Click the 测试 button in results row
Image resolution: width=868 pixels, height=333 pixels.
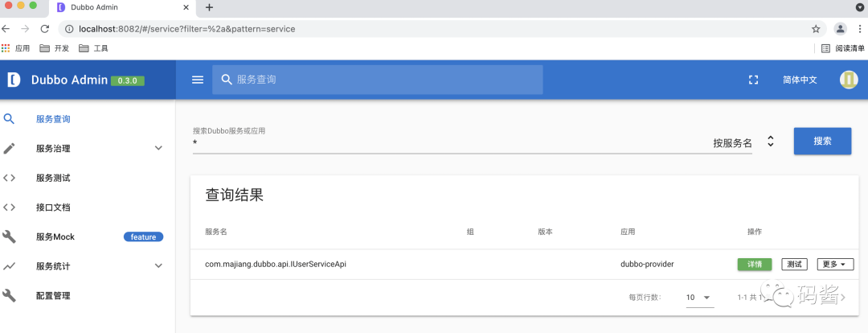point(794,264)
